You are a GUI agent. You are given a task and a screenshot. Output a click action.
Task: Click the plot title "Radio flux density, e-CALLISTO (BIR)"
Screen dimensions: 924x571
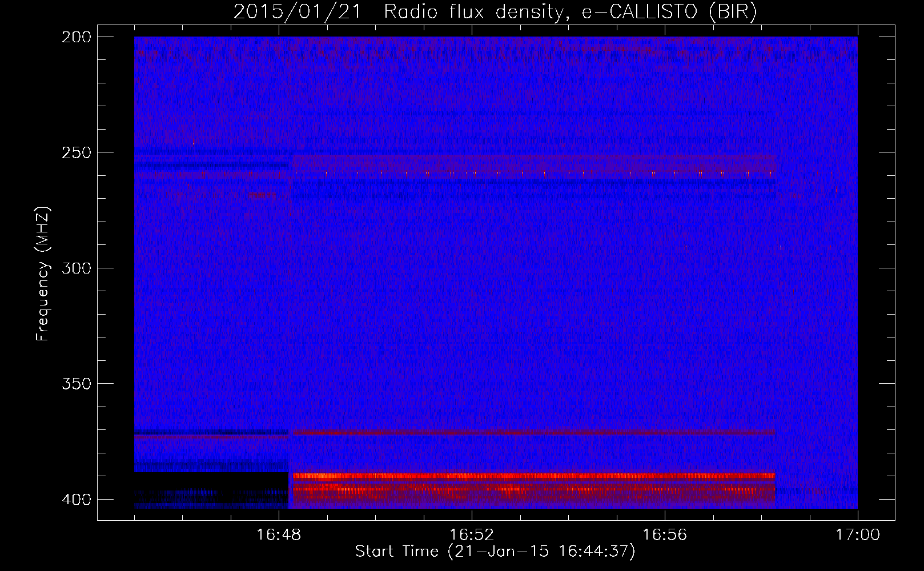(x=570, y=12)
